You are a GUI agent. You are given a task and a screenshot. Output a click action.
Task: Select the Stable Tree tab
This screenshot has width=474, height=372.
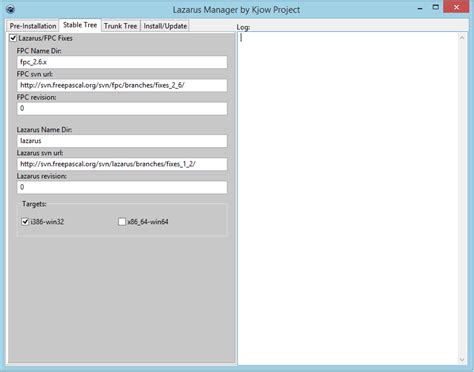point(80,25)
